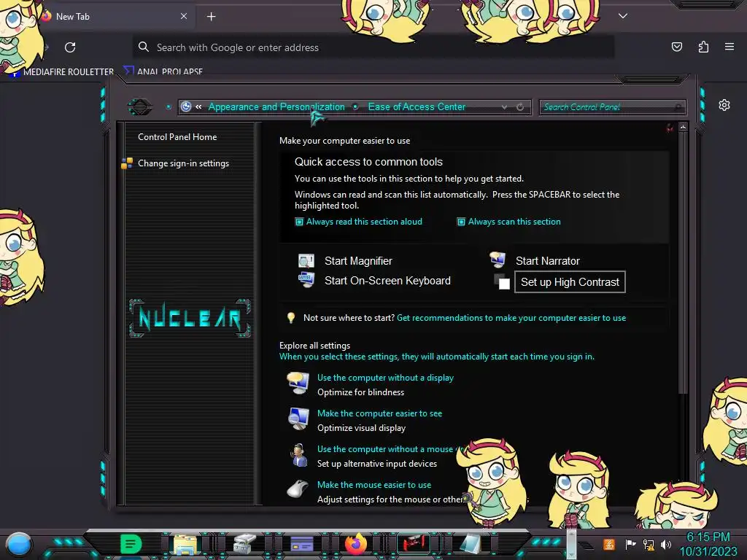Screen dimensions: 747x560
Task: Click the volume speaker tray icon
Action: coord(666,544)
